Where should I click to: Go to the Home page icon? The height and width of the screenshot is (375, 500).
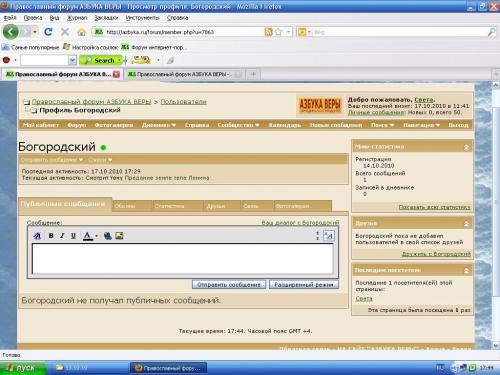[81, 32]
